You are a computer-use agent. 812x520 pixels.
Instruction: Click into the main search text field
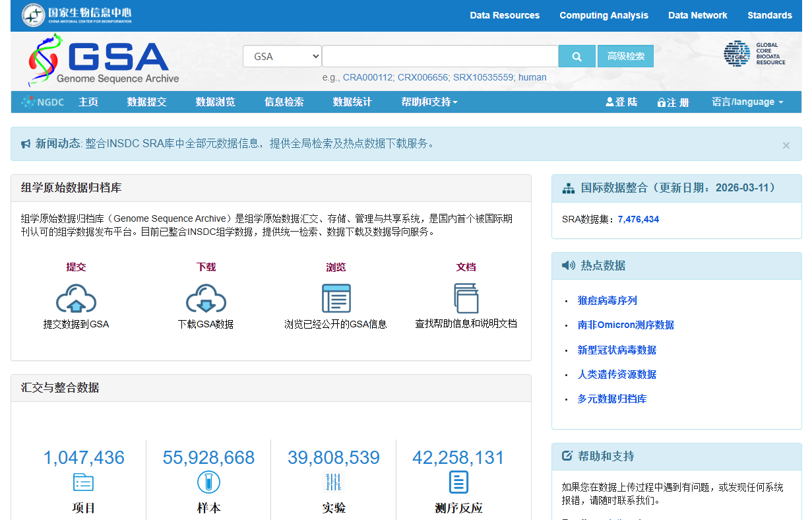tap(440, 56)
